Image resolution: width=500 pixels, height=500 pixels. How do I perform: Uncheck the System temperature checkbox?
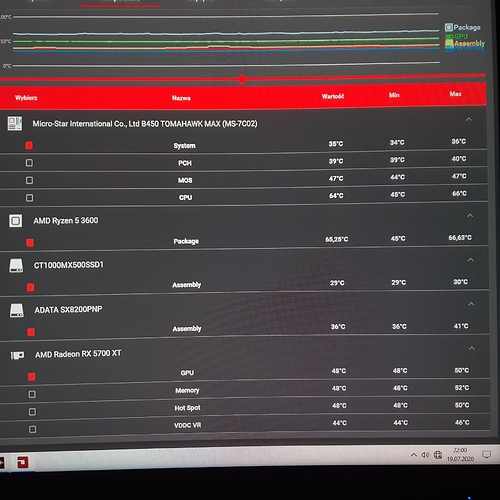tap(29, 145)
